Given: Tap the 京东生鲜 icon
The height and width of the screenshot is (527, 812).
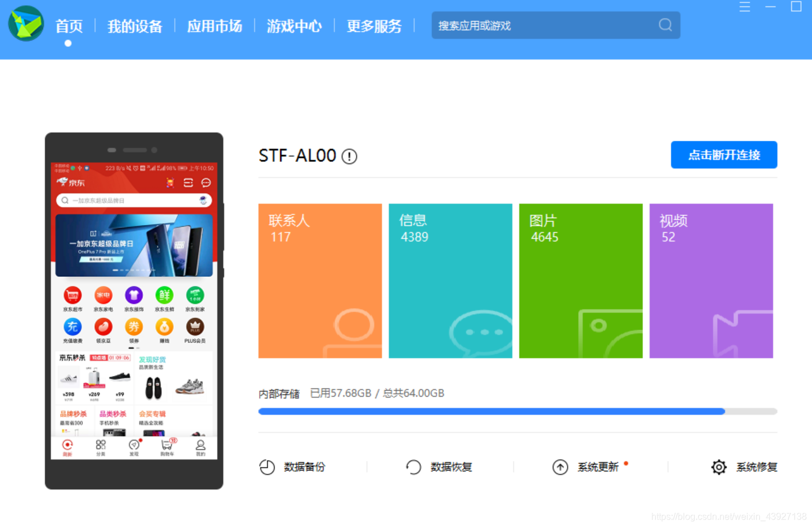Looking at the screenshot, I should click(x=164, y=296).
